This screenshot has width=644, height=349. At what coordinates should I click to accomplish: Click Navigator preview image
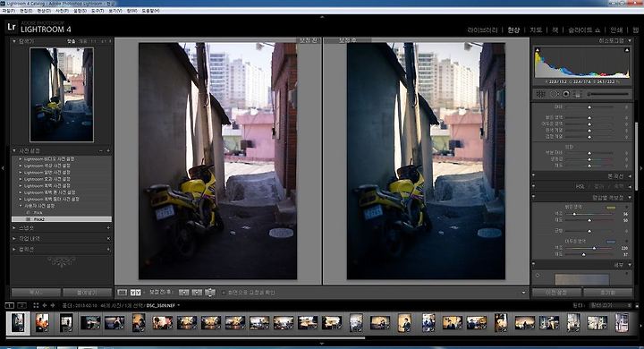pyautogui.click(x=62, y=95)
